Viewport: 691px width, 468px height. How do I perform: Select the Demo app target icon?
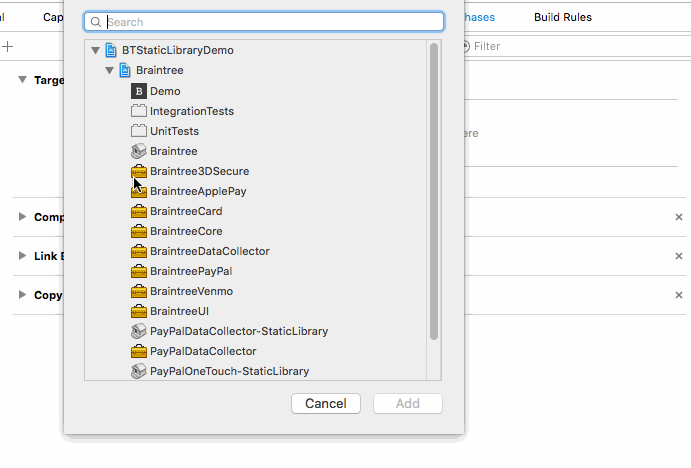pos(139,91)
